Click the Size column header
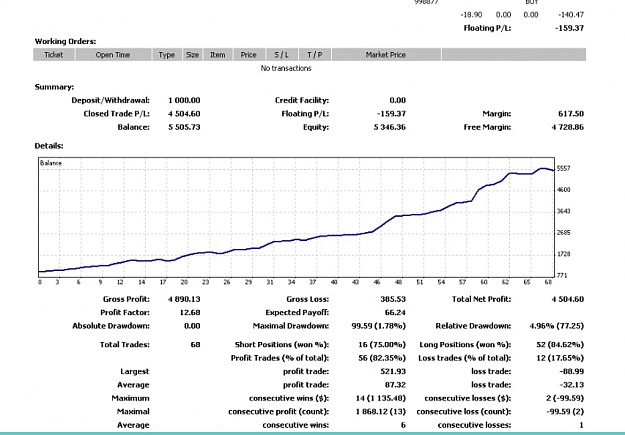 [193, 55]
